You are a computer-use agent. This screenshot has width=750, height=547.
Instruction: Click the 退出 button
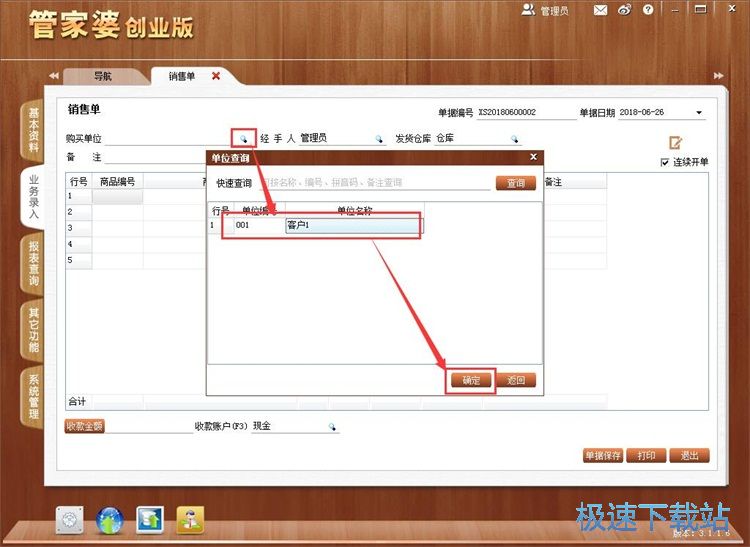click(689, 456)
